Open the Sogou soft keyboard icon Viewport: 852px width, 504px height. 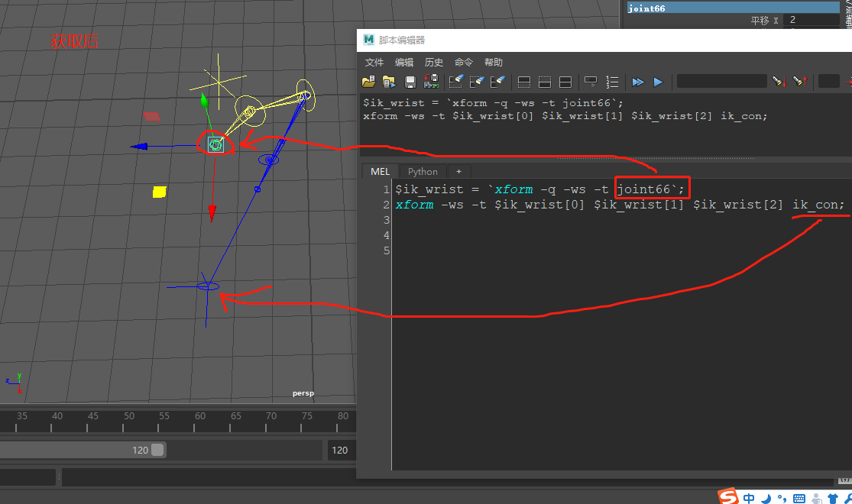[799, 499]
